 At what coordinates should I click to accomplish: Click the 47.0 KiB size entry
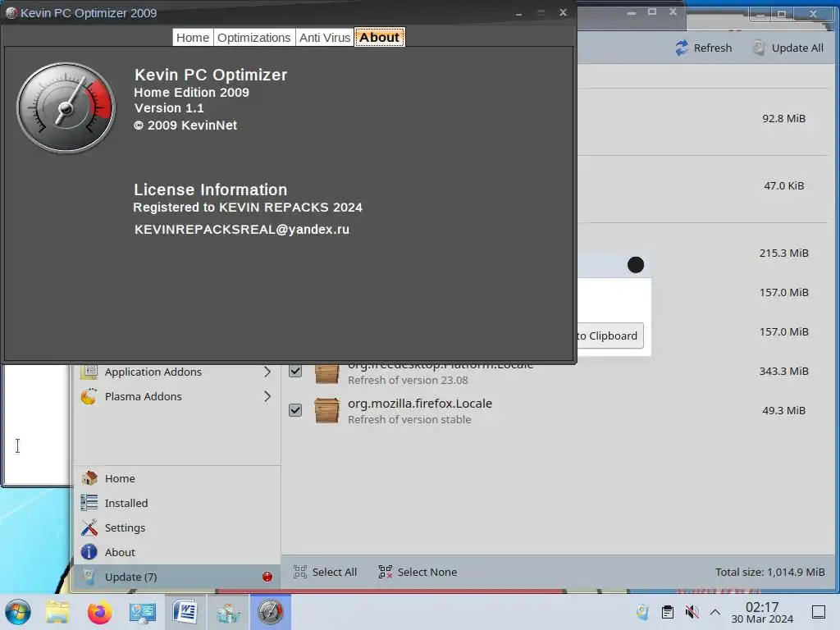(x=783, y=186)
